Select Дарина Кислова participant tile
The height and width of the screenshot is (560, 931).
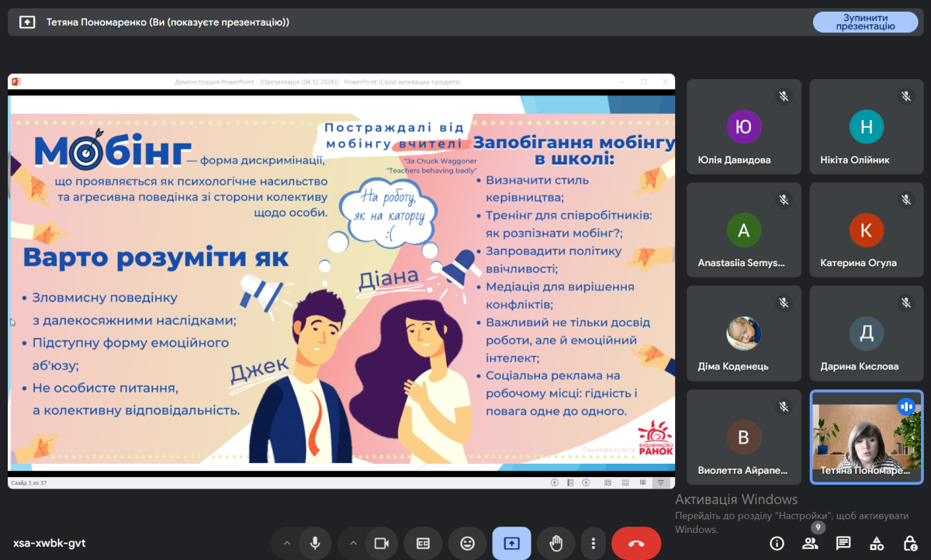[x=866, y=334]
